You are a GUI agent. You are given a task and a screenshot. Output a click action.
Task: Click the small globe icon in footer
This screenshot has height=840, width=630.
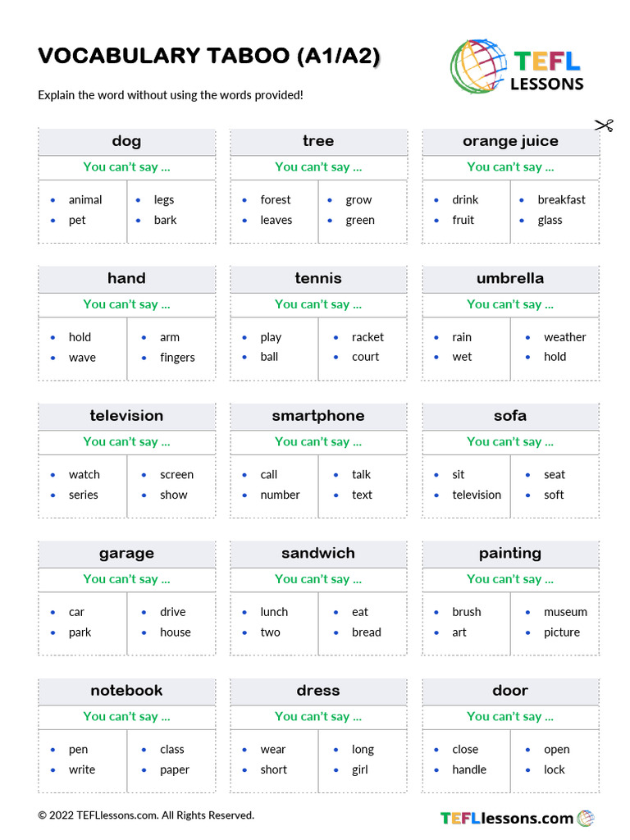(586, 818)
